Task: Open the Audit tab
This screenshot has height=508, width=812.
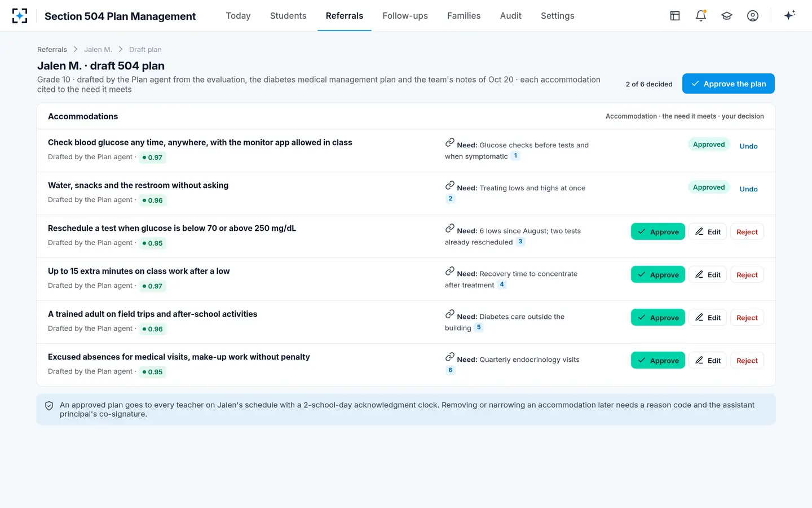Action: [511, 16]
